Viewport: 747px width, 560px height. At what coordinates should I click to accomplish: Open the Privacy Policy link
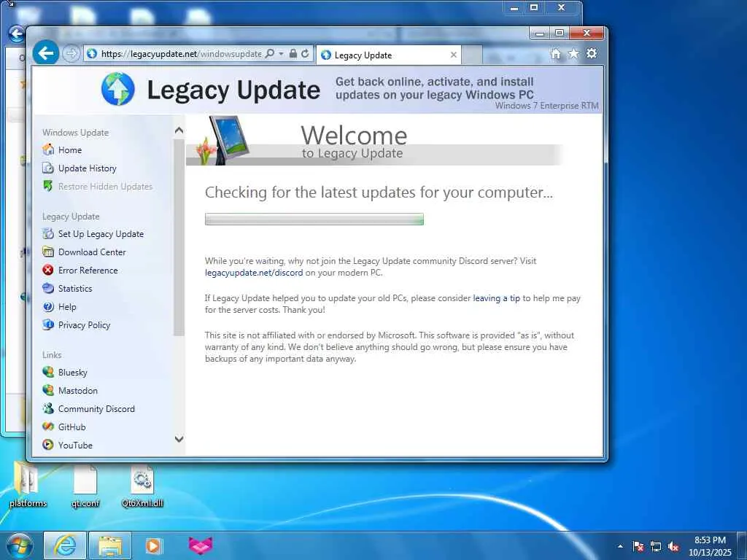(85, 325)
